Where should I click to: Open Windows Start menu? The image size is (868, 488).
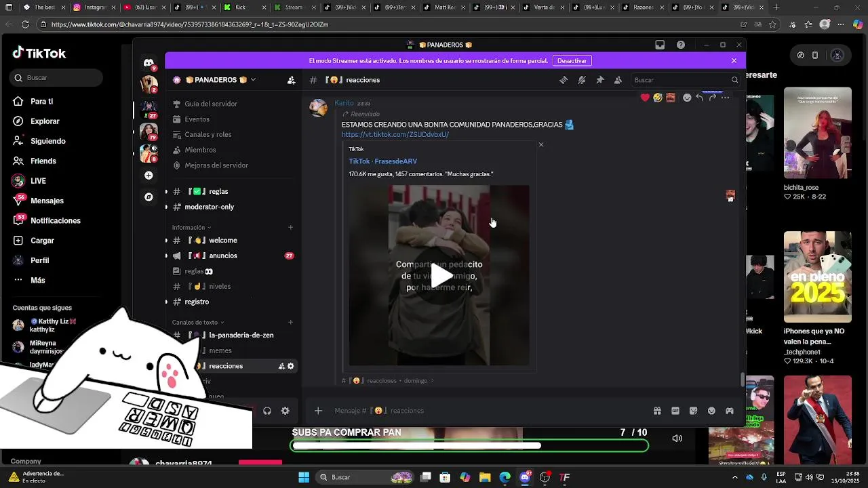point(304,477)
